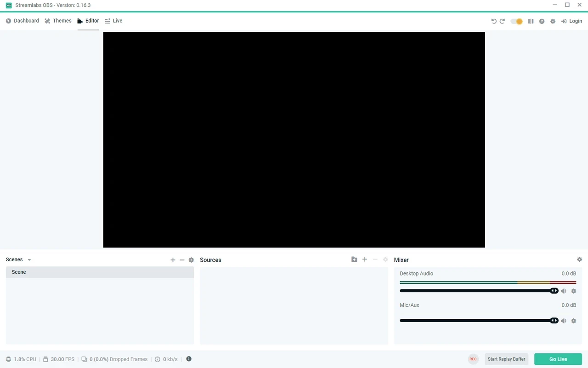Add a new scene with plus icon
588x368 pixels.
[x=173, y=260]
